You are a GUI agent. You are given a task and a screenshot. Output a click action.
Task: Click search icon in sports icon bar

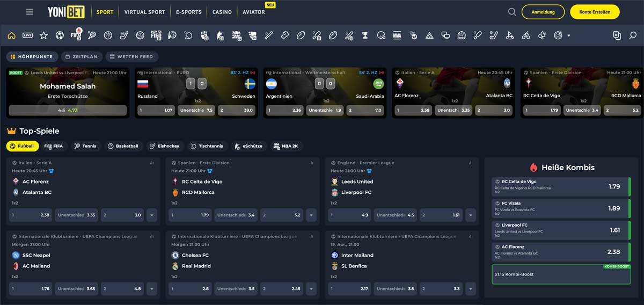tap(633, 35)
